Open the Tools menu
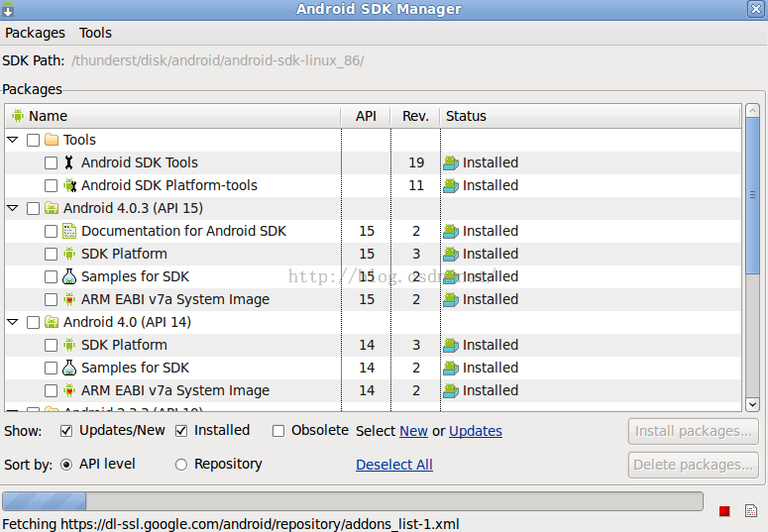The image size is (768, 532). coord(95,33)
